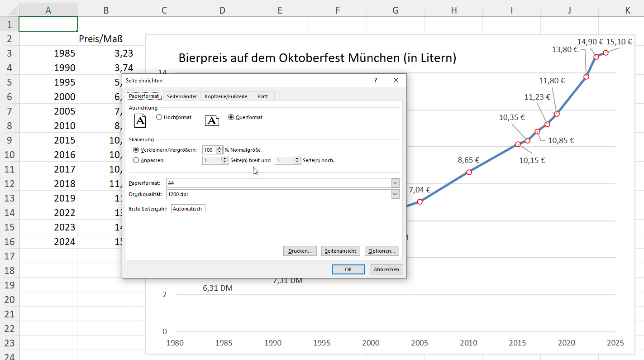Select the Querformat orientation option

[231, 117]
